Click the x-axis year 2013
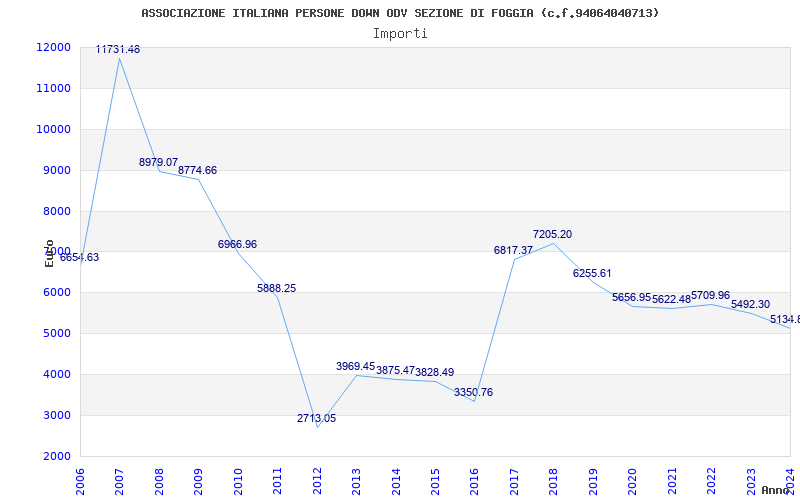 pos(356,481)
